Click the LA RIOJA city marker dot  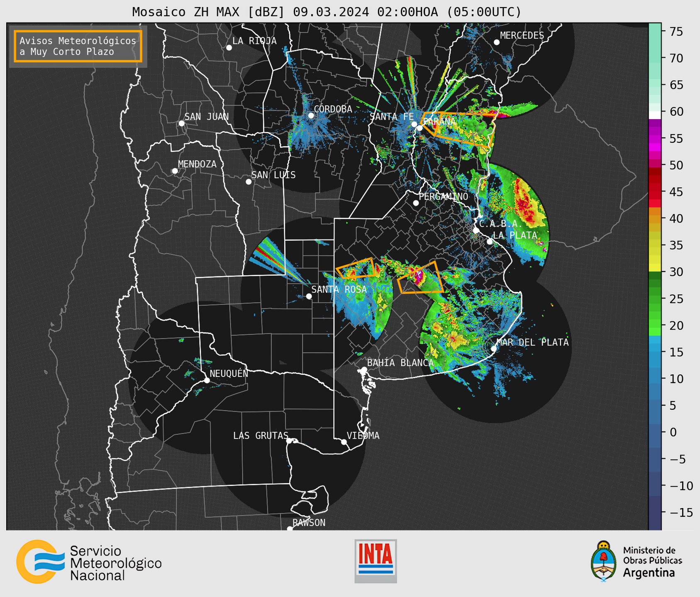coord(229,48)
